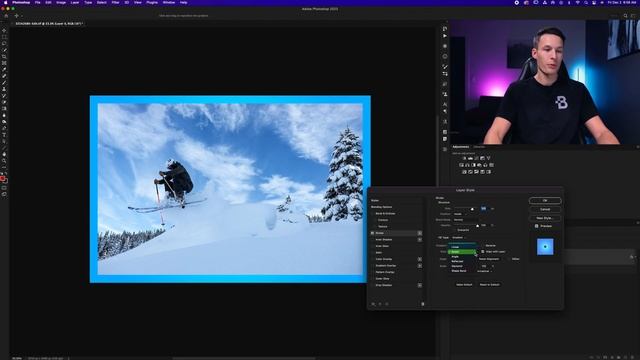Add an Invert adjustment layer
The width and height of the screenshot is (640, 360).
(464, 172)
